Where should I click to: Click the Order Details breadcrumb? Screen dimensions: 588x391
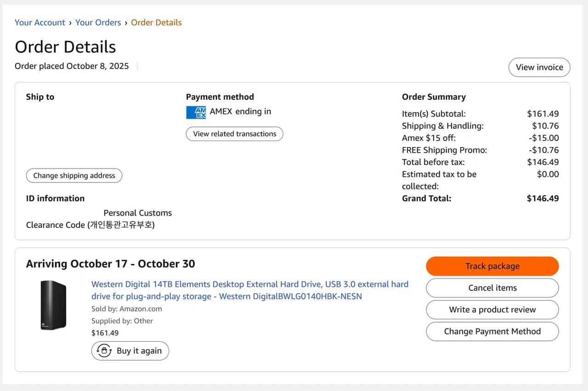point(156,23)
